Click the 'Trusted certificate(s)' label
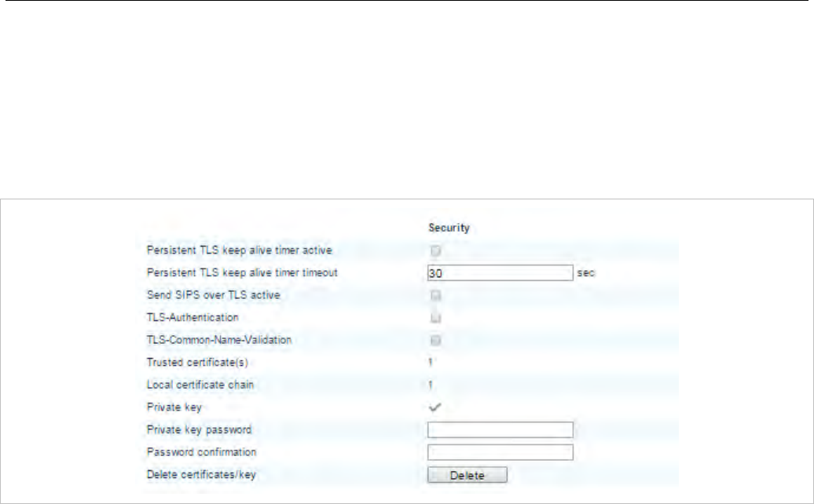814x504 pixels. [x=197, y=363]
